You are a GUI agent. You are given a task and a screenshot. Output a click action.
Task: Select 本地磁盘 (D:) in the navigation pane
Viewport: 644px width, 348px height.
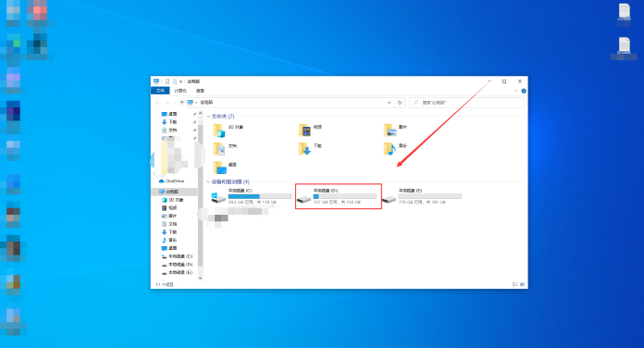[x=177, y=265]
